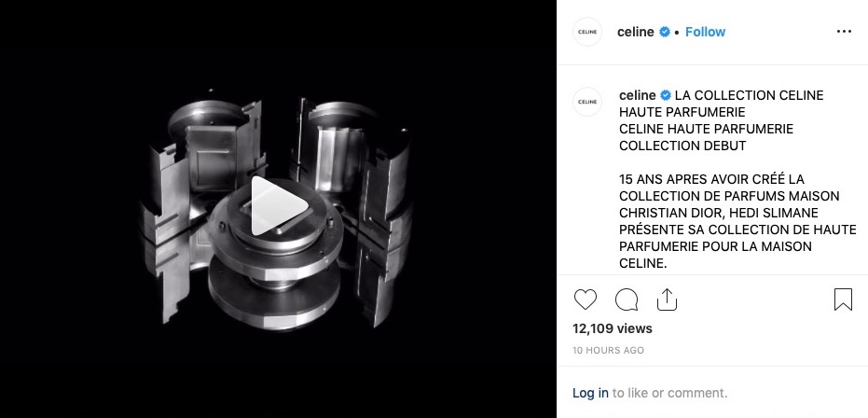This screenshot has height=418, width=868.
Task: Open comments via the speech bubble icon
Action: [x=627, y=300]
